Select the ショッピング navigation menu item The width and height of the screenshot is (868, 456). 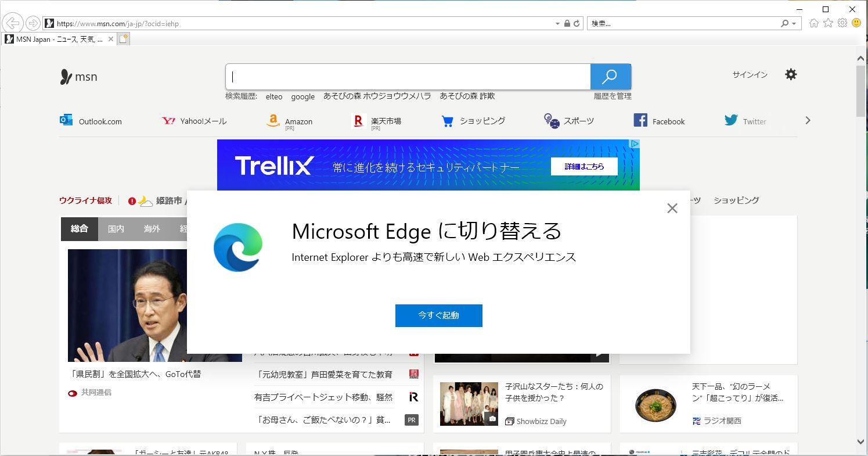point(736,200)
